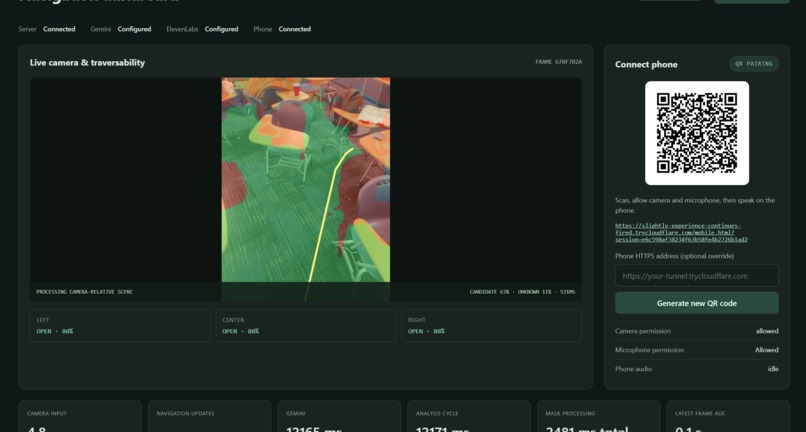Image resolution: width=806 pixels, height=432 pixels.
Task: Click the CAMERA INPUT metric card
Action: pos(80,416)
